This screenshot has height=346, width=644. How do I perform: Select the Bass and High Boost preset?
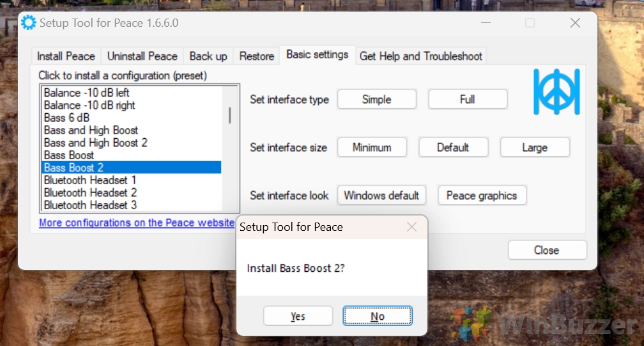(x=91, y=130)
